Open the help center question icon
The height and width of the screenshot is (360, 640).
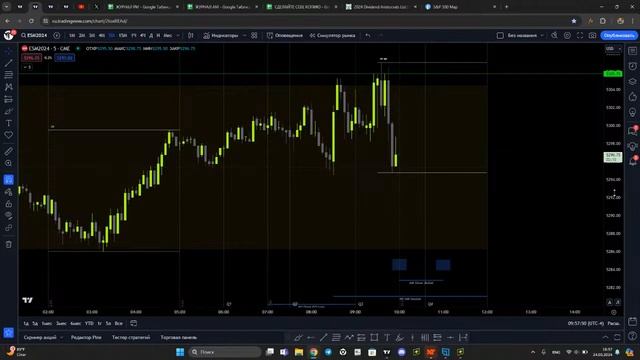click(x=632, y=336)
